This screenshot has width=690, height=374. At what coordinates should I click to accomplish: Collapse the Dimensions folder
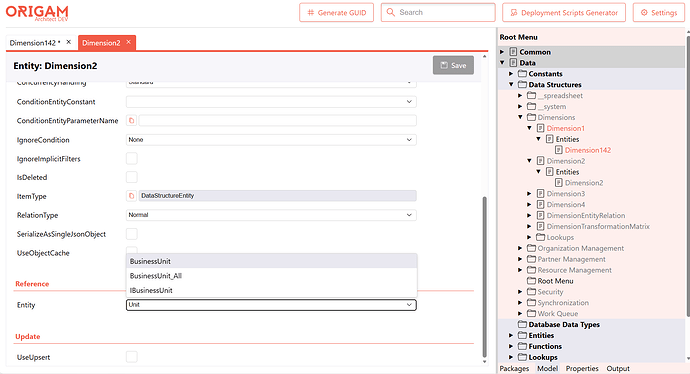click(x=520, y=117)
